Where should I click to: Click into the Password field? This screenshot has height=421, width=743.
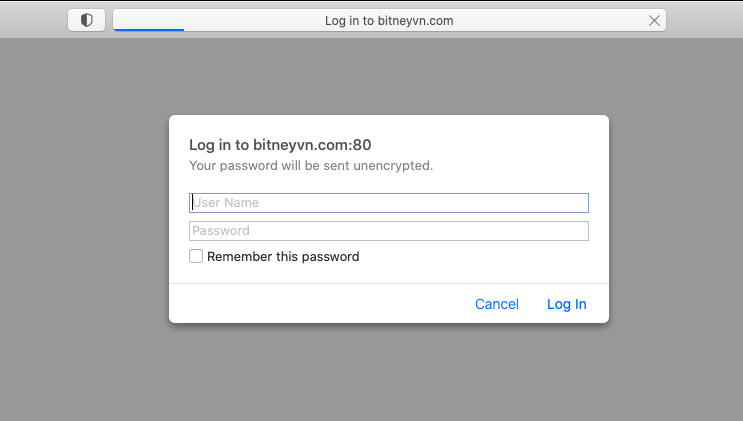point(389,231)
